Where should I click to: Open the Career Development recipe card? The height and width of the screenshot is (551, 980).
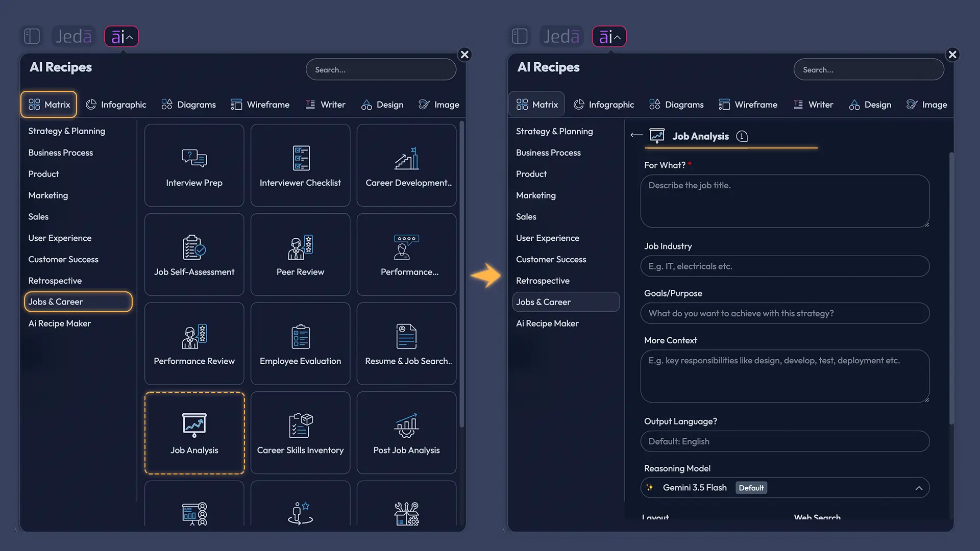coord(406,165)
